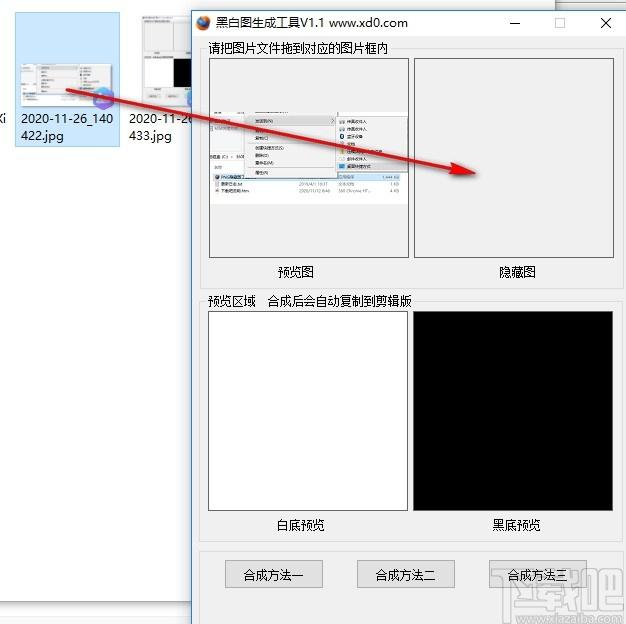This screenshot has height=624, width=626.
Task: Minimize the 黑白图生成工具 window
Action: click(515, 23)
